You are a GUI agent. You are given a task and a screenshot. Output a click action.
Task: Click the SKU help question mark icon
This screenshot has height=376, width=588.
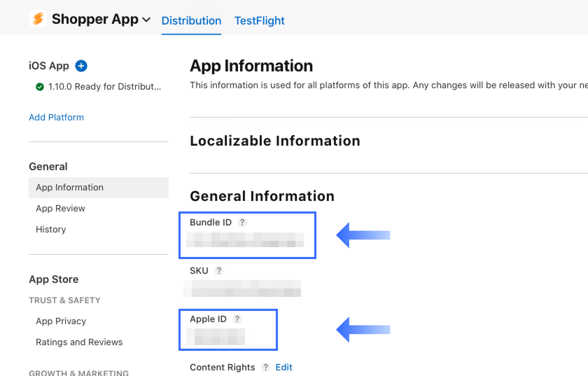(219, 271)
